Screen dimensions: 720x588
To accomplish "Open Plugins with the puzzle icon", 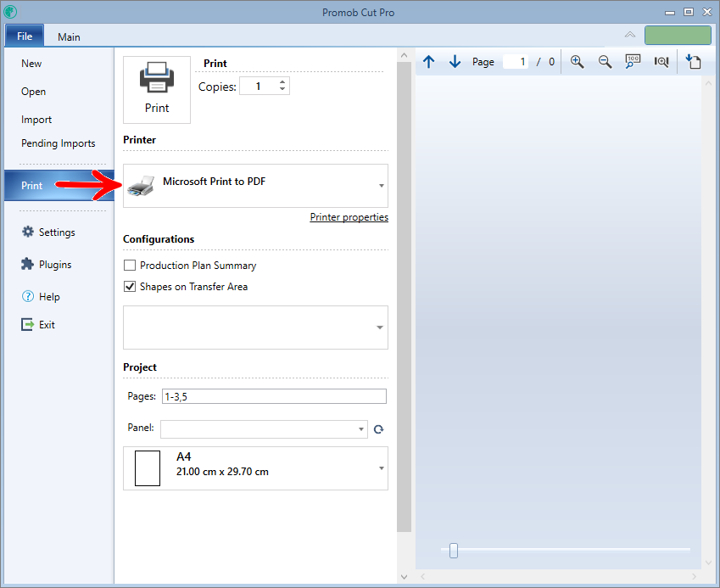I will 27,264.
